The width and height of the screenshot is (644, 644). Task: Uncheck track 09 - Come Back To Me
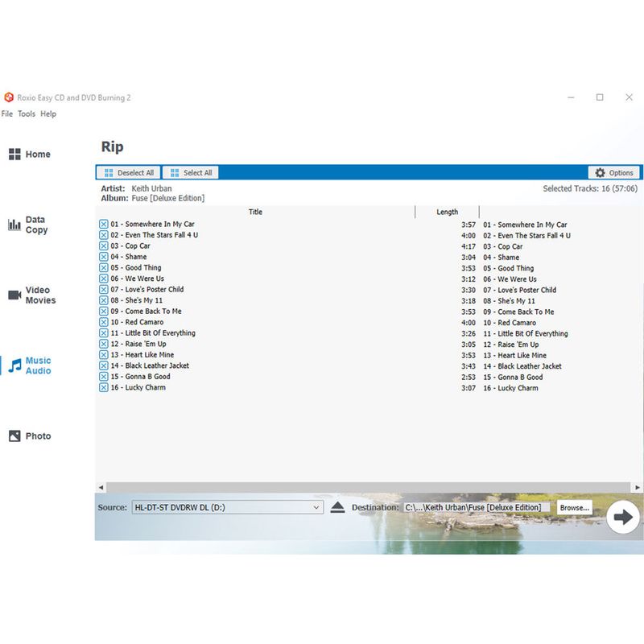(104, 312)
